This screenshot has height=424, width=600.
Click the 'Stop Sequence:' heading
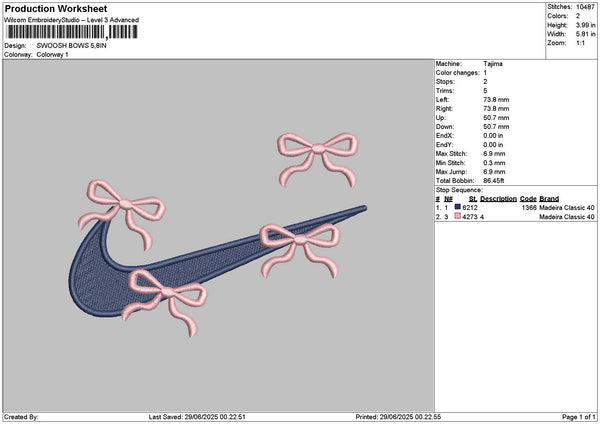[x=459, y=190]
